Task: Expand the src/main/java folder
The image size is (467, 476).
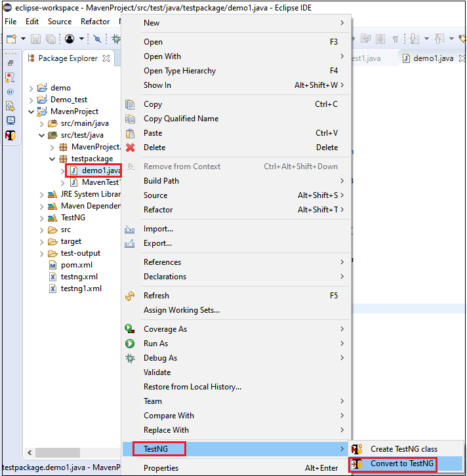Action: [x=42, y=124]
